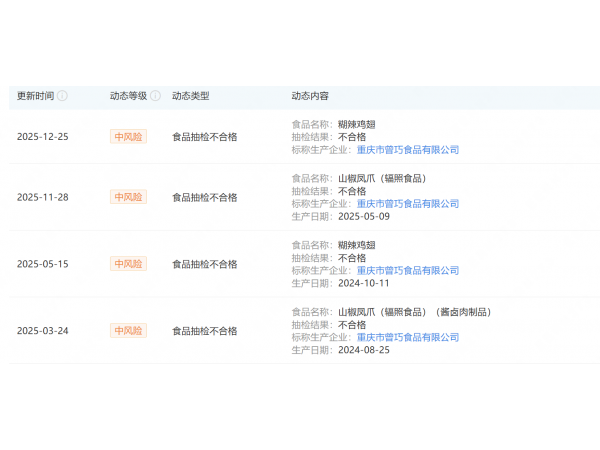Open 重庆市曾巧食品有限公司 link in 2025-11-28 row
The height and width of the screenshot is (450, 600).
408,204
